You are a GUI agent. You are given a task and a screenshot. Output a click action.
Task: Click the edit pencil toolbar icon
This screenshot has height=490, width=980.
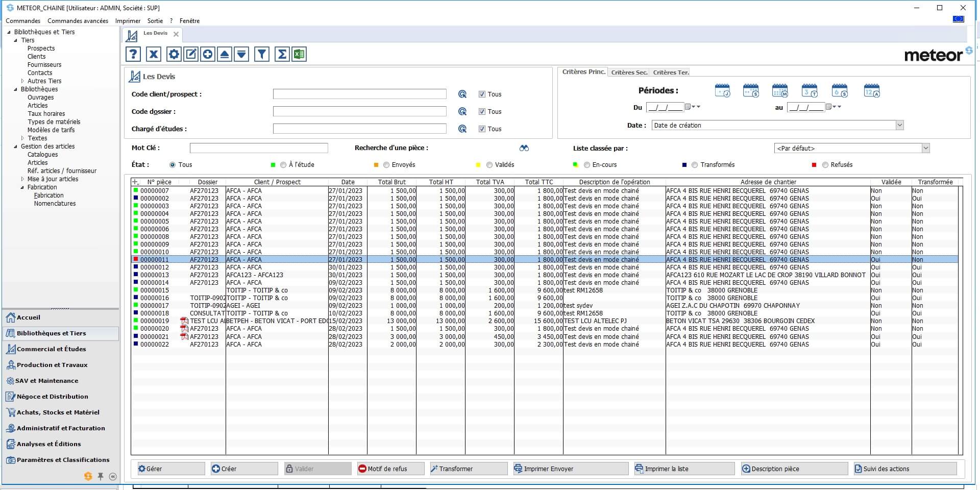(191, 54)
